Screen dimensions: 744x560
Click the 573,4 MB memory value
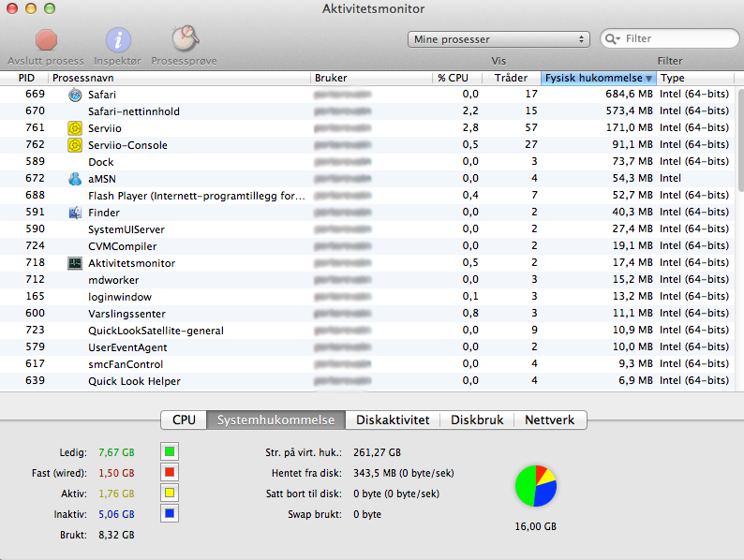[629, 111]
